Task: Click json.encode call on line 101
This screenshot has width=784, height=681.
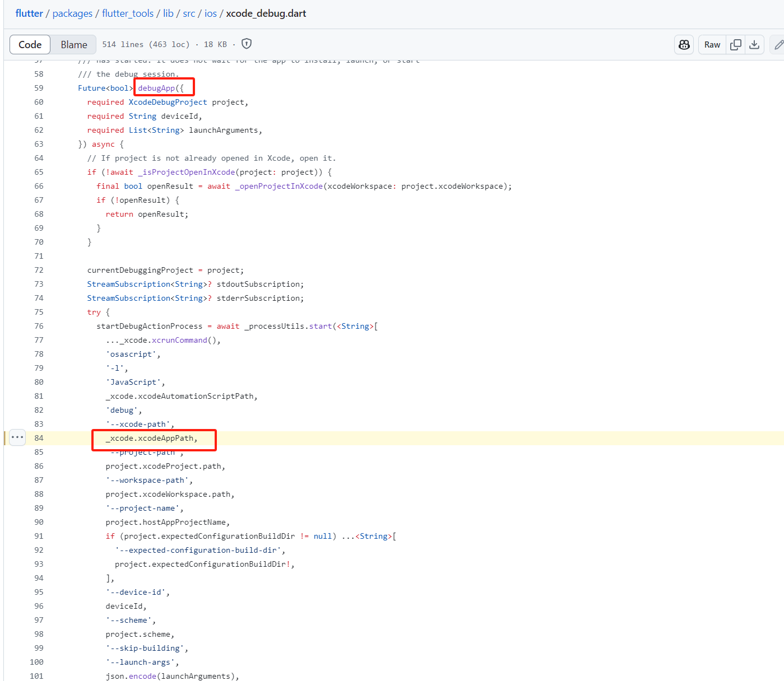Action: (131, 676)
